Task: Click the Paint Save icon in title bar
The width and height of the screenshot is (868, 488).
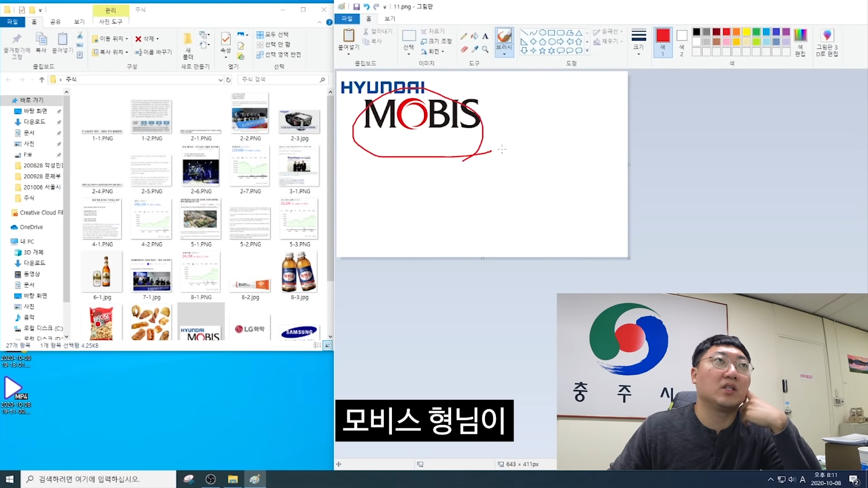Action: pos(356,7)
